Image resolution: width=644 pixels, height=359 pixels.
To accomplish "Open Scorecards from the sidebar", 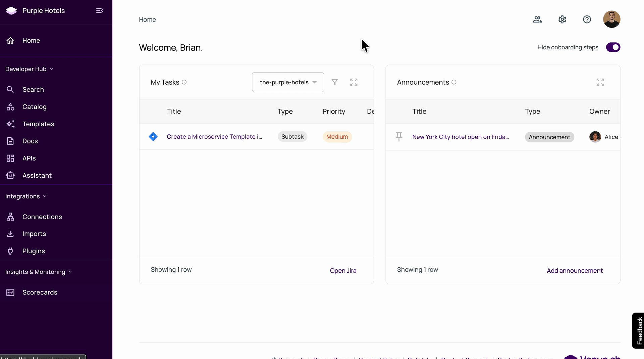I will point(40,293).
